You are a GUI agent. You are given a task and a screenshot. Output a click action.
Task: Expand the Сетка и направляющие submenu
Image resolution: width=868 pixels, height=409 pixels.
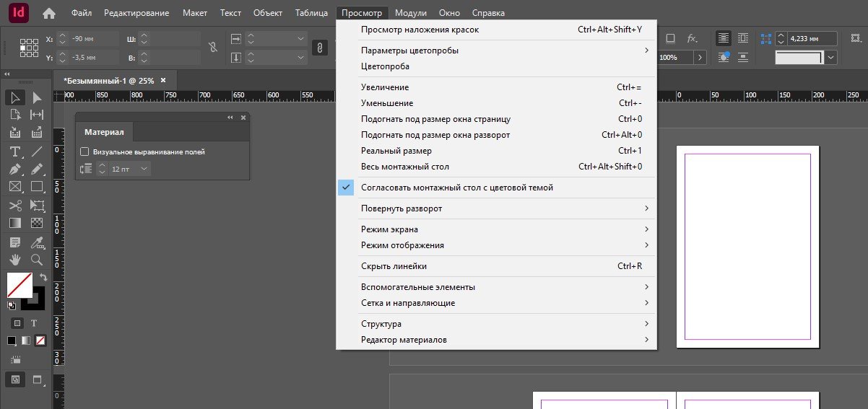point(496,303)
